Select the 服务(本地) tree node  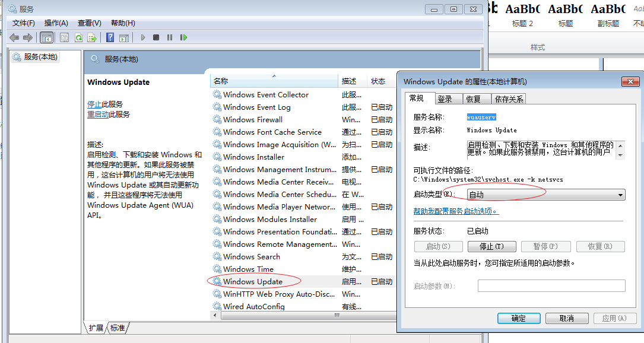[36, 57]
